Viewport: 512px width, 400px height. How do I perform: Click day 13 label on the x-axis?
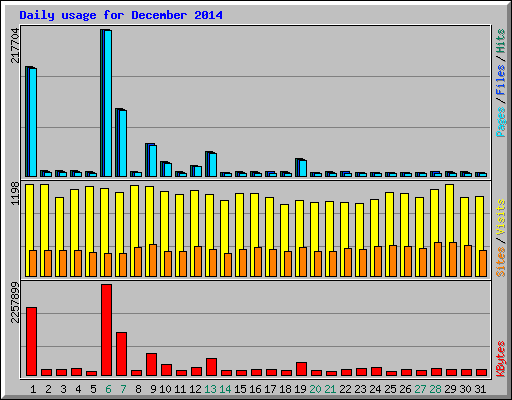click(x=211, y=389)
